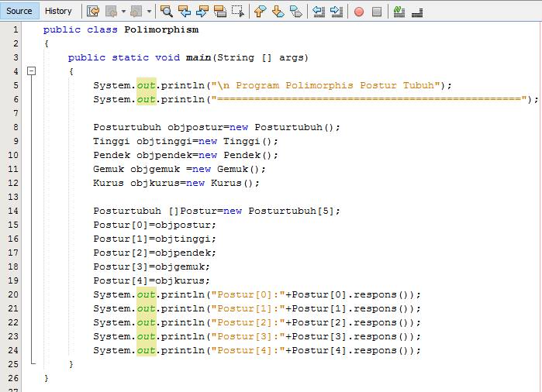542x392 pixels.
Task: Uncomment selected lines icon
Action: pyautogui.click(x=417, y=12)
